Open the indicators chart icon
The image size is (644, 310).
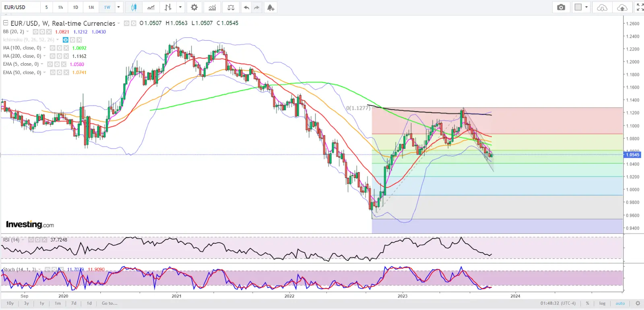[212, 7]
